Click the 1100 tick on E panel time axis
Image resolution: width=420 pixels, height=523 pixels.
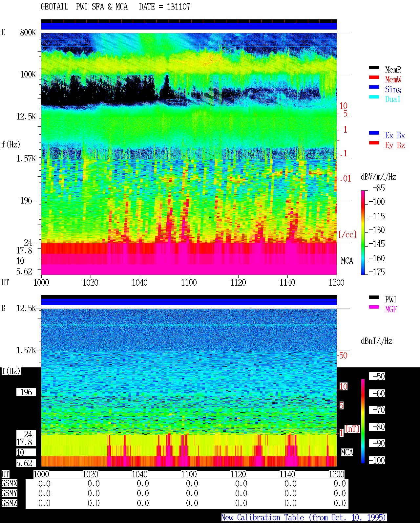coord(189,283)
